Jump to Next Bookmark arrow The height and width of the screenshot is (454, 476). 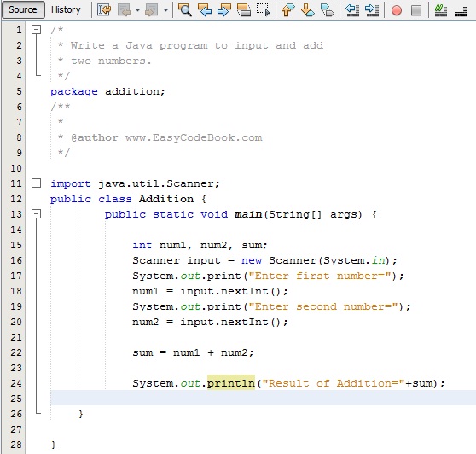(307, 9)
